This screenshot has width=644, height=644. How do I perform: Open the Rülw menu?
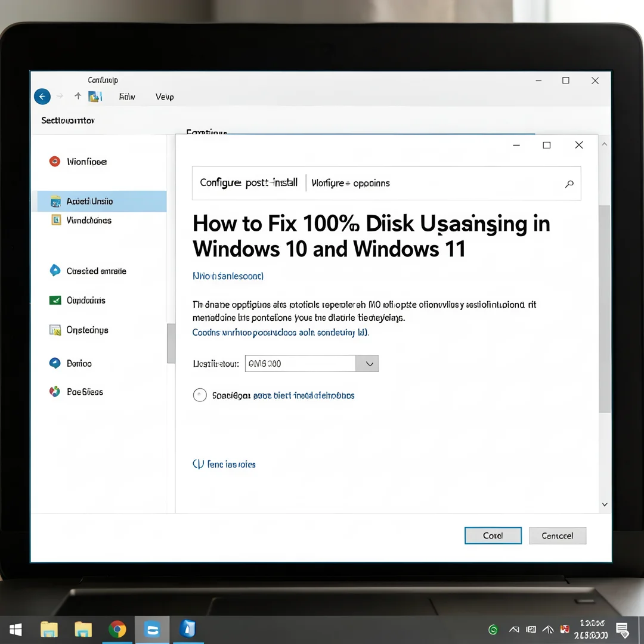127,97
